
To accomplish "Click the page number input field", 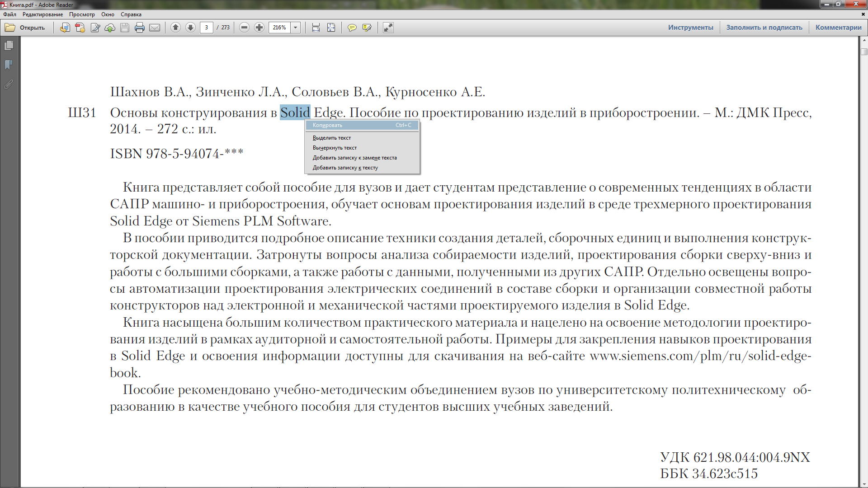I will (x=207, y=28).
